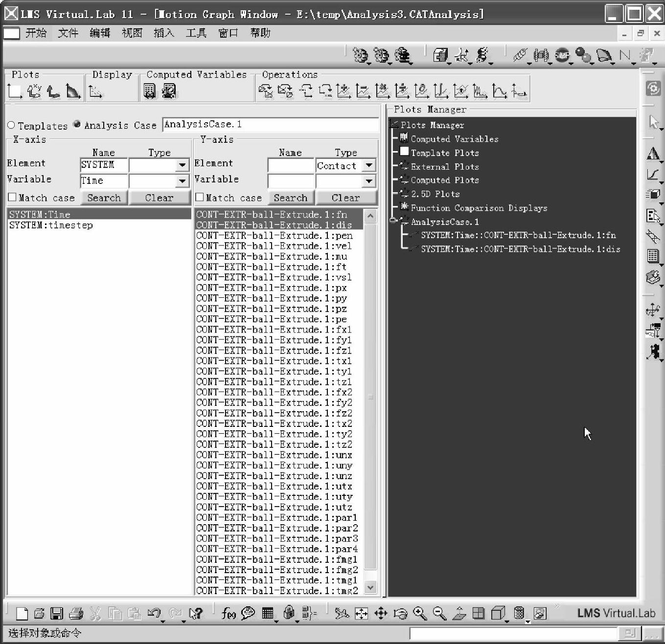Click the X-axis Clear button
The width and height of the screenshot is (665, 644).
[160, 198]
